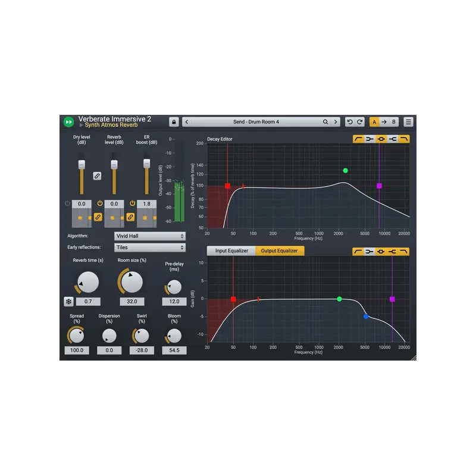The height and width of the screenshot is (476, 476).
Task: Toggle the snowflake freeze button
Action: click(68, 302)
